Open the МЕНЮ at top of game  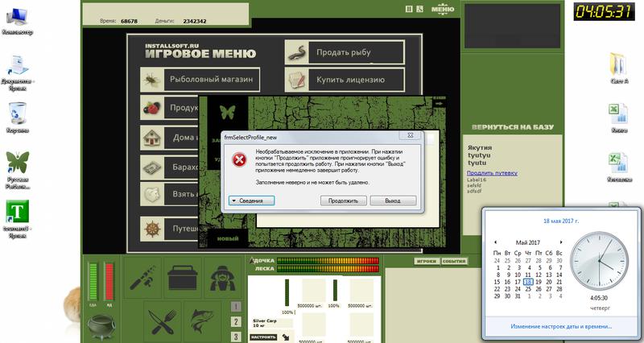[x=442, y=9]
